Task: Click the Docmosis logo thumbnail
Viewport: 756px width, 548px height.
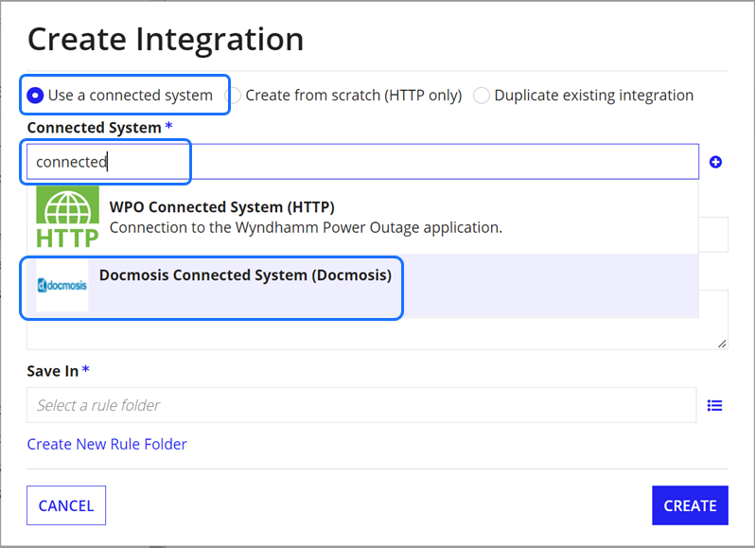Action: (62, 285)
